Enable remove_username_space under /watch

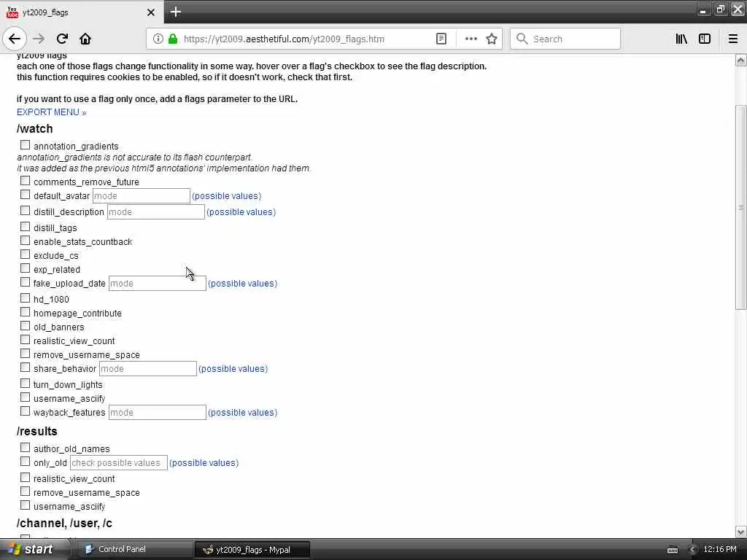pyautogui.click(x=26, y=354)
